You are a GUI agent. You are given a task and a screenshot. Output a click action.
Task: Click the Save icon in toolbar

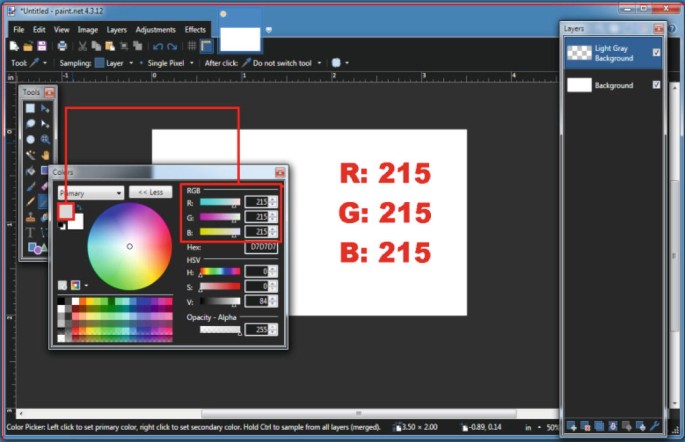pyautogui.click(x=42, y=46)
